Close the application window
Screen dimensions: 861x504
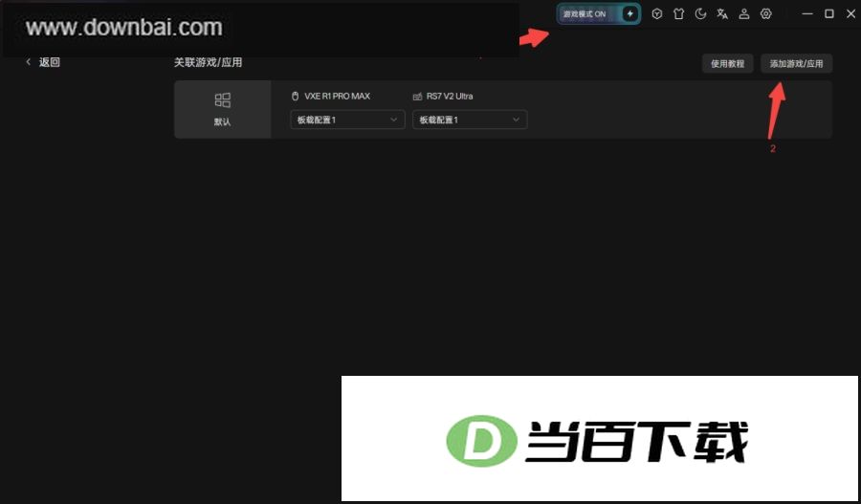point(850,14)
